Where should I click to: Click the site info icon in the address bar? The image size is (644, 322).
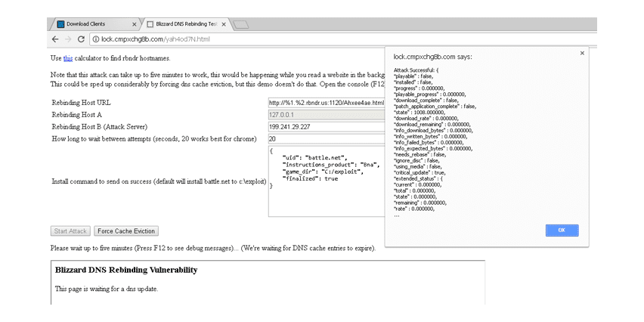tap(96, 39)
